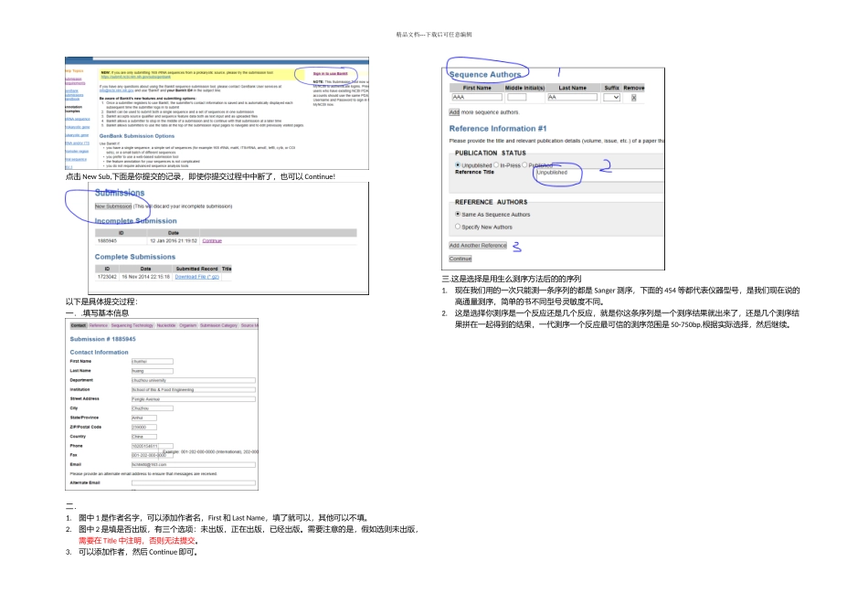Switch to the Reference tab
Screen dimensions: 868x614
tap(98, 325)
